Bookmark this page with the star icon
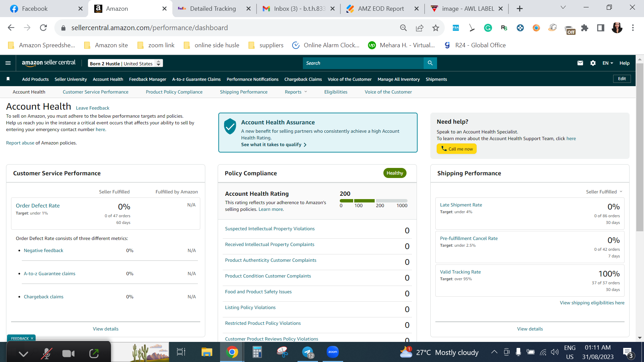The width and height of the screenshot is (644, 362). pyautogui.click(x=436, y=28)
